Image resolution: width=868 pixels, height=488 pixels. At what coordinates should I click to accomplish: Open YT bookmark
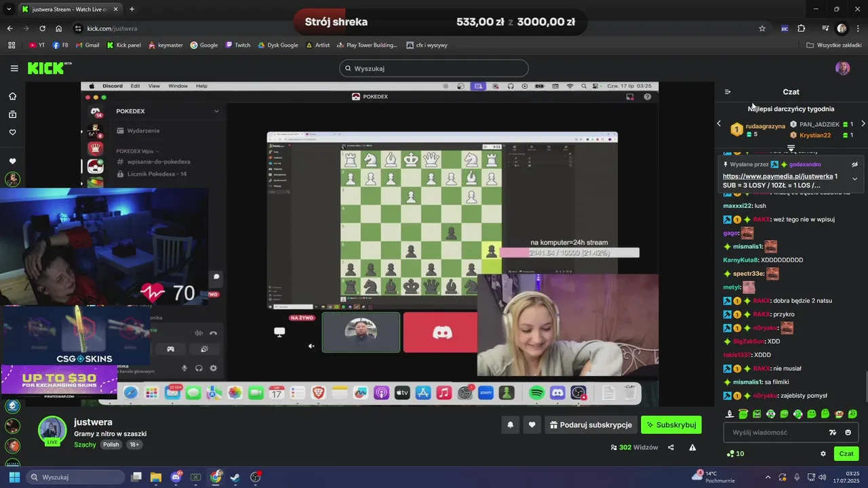(x=37, y=45)
